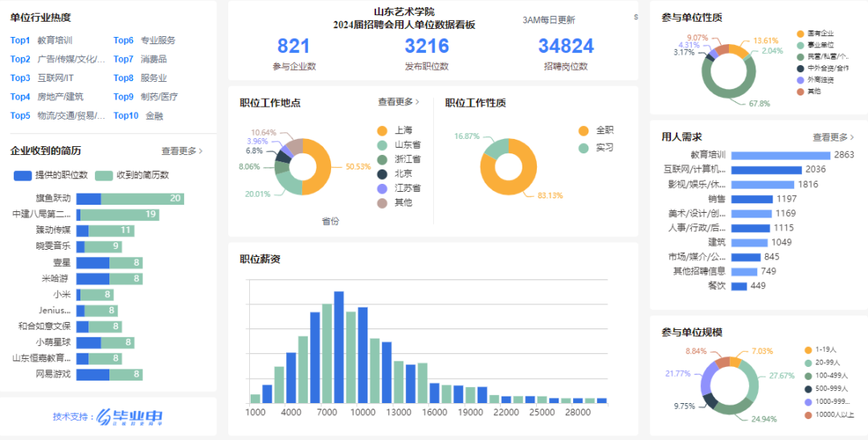Toggle the 提供的职位数 legend item

[51, 175]
